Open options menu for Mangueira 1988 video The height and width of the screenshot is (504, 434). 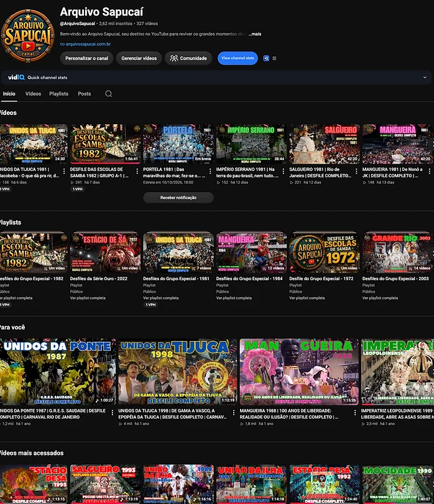(x=355, y=413)
